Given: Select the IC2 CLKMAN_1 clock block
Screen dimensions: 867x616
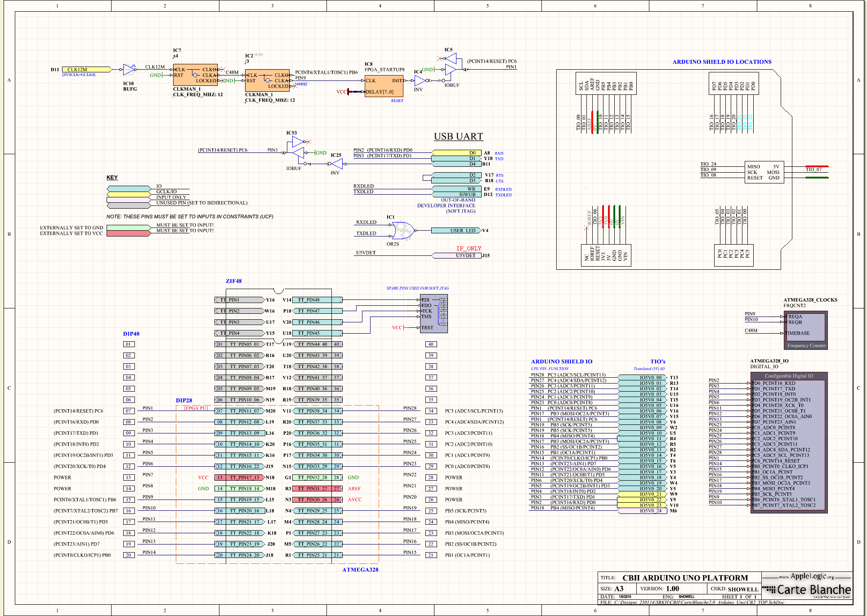Looking at the screenshot, I should click(267, 80).
